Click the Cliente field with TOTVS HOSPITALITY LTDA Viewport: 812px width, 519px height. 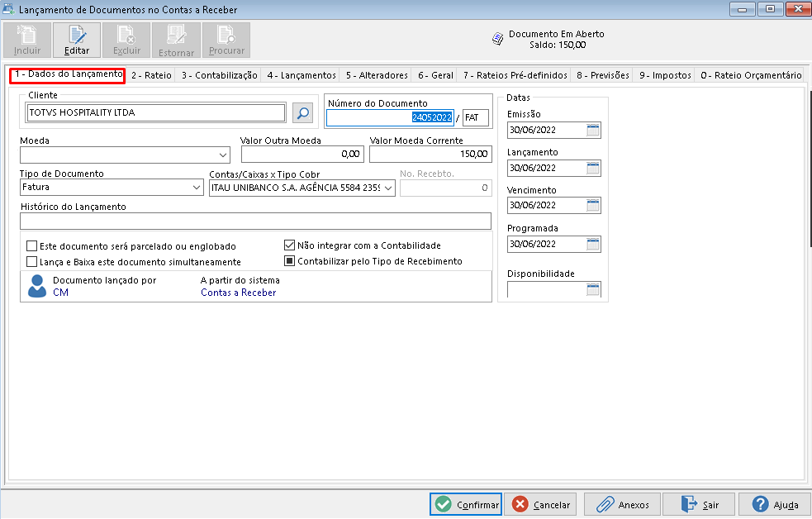coord(156,112)
